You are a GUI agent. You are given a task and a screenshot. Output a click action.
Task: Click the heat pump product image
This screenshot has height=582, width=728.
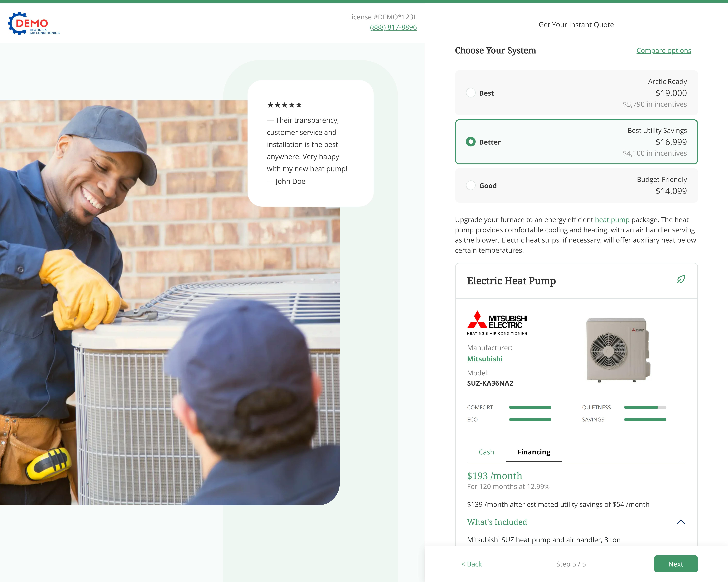(x=618, y=350)
